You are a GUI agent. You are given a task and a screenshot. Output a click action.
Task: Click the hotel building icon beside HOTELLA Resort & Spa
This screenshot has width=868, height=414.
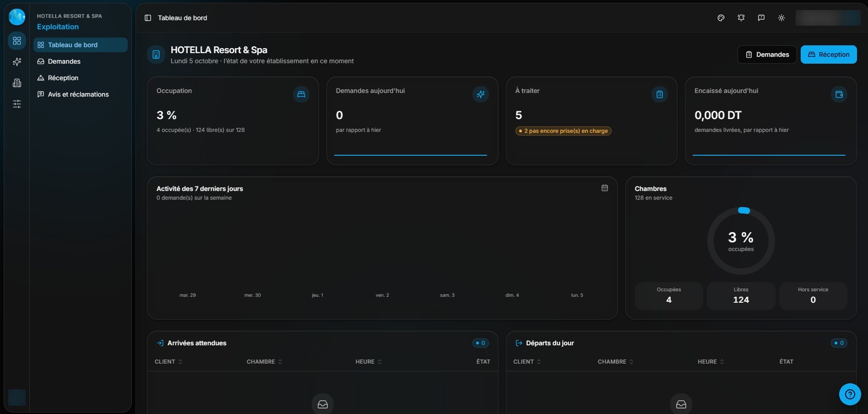[x=156, y=54]
